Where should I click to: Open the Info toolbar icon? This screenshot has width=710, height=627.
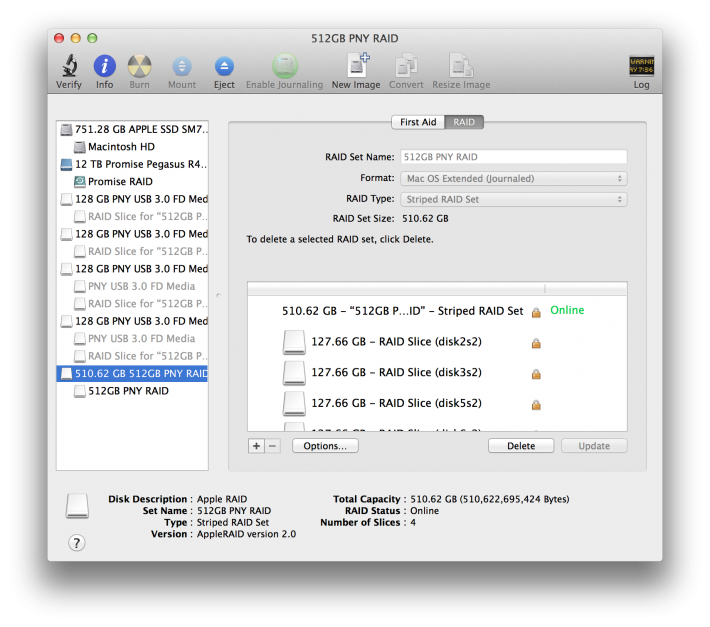(x=105, y=66)
